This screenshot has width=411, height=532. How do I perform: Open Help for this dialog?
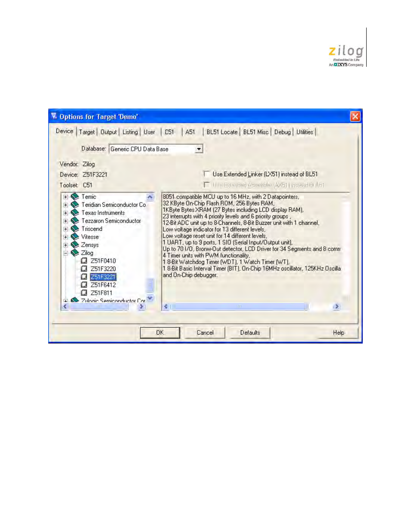[x=339, y=333]
